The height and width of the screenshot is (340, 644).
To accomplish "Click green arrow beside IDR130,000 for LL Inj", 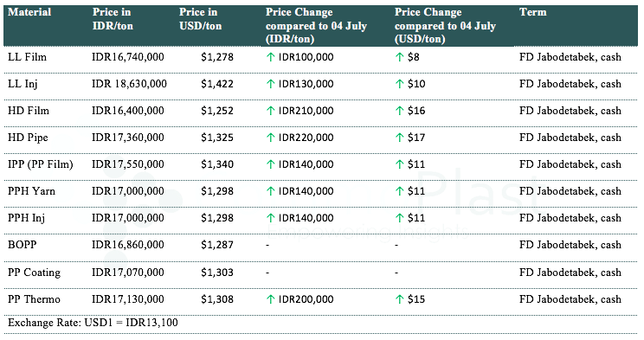I will coord(270,84).
